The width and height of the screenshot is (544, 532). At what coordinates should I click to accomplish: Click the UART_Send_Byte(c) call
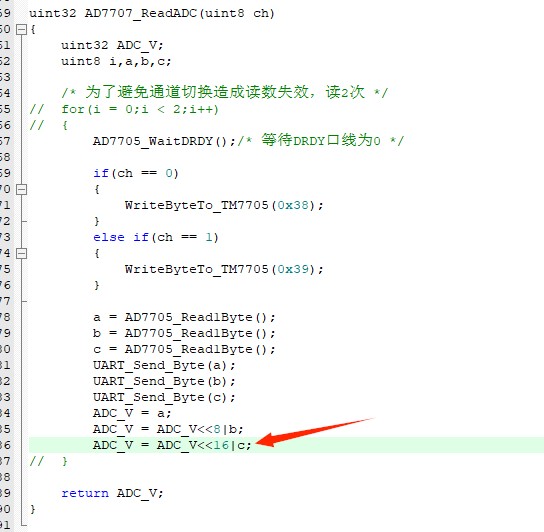tap(164, 397)
